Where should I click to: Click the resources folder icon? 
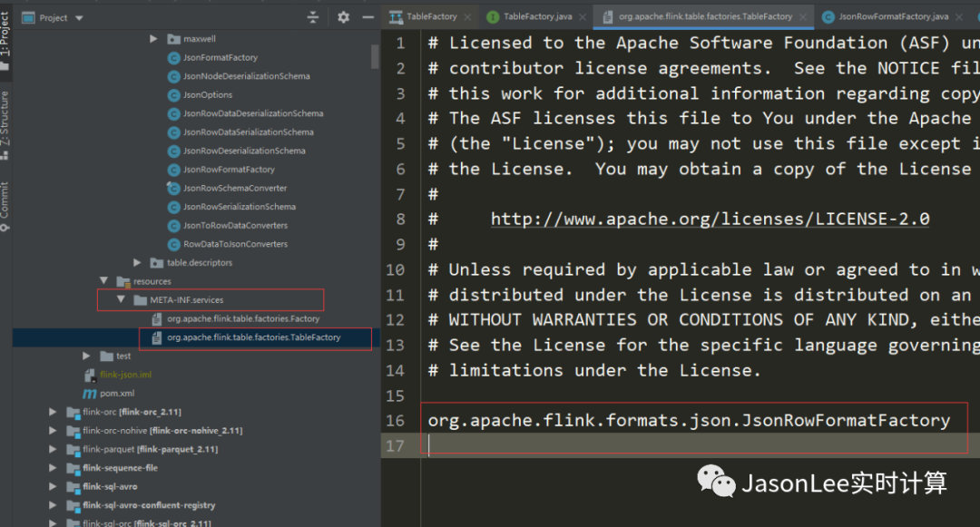pyautogui.click(x=123, y=281)
